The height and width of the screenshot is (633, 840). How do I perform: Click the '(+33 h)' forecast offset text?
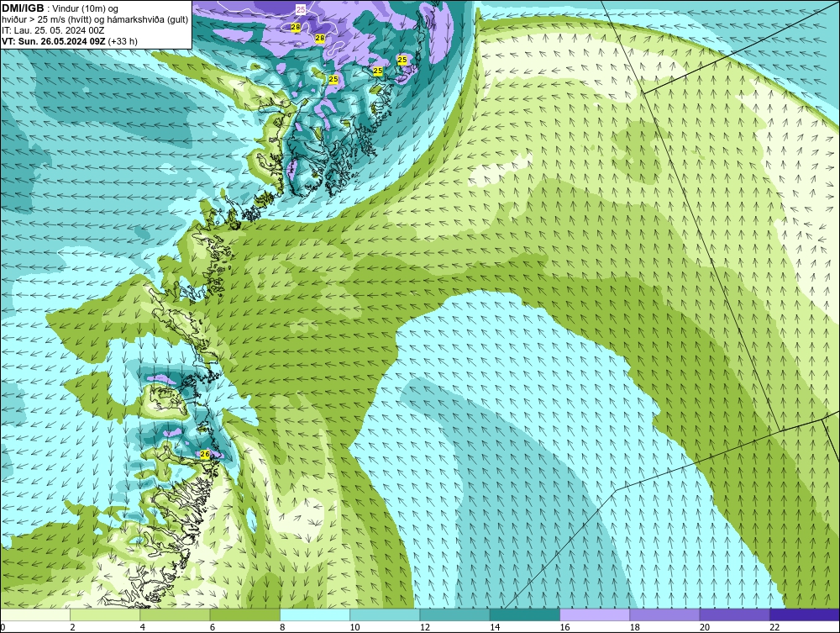point(123,41)
